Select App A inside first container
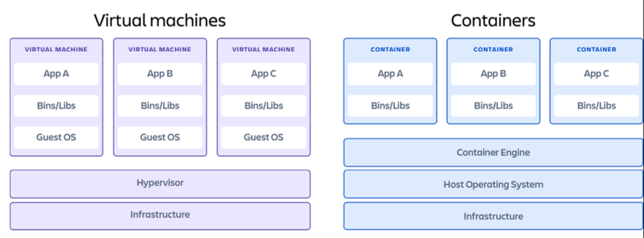The height and width of the screenshot is (238, 644). tap(390, 74)
